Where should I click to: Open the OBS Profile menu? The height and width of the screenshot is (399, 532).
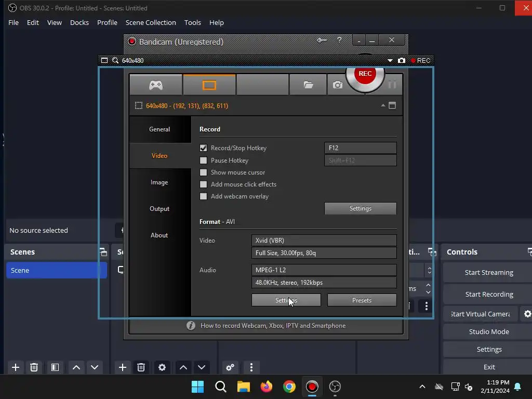pyautogui.click(x=107, y=23)
